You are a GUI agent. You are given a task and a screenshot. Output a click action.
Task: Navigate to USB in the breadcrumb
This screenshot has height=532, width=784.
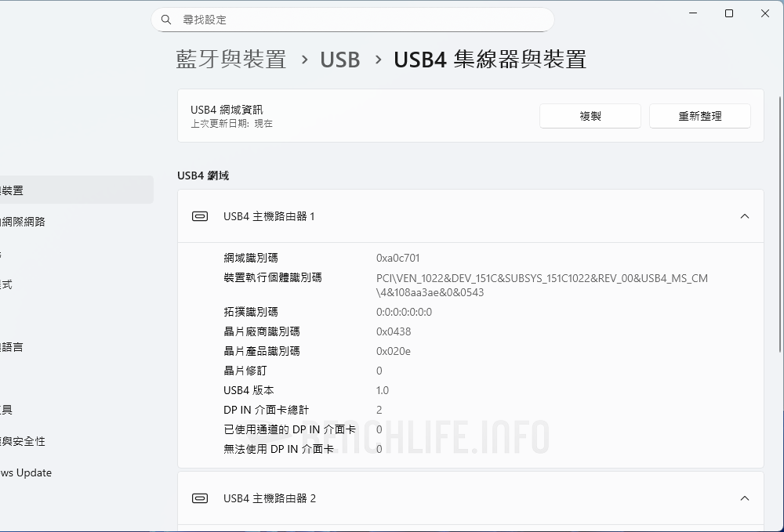pos(340,60)
